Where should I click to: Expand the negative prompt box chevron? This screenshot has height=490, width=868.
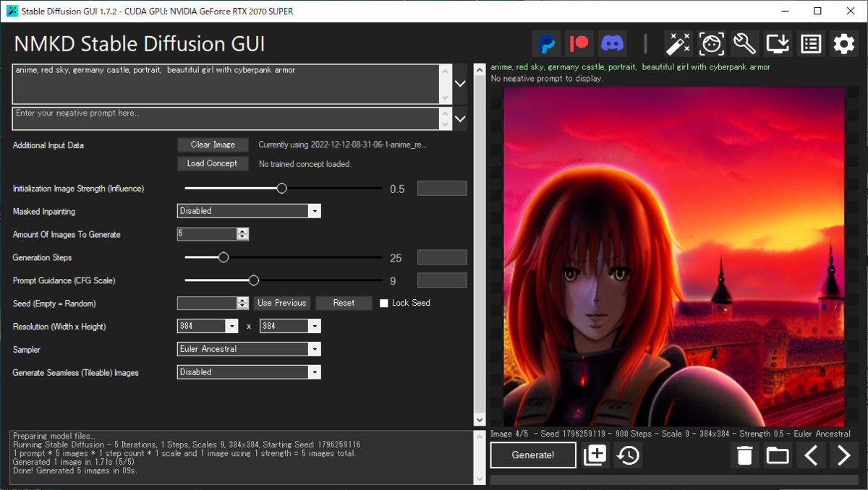[x=460, y=119]
